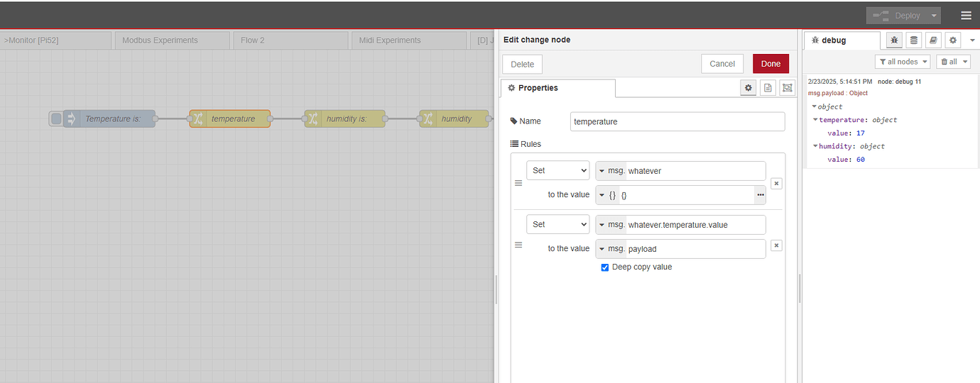Open the context data sidebar tab
Image resolution: width=980 pixels, height=383 pixels.
tap(914, 40)
